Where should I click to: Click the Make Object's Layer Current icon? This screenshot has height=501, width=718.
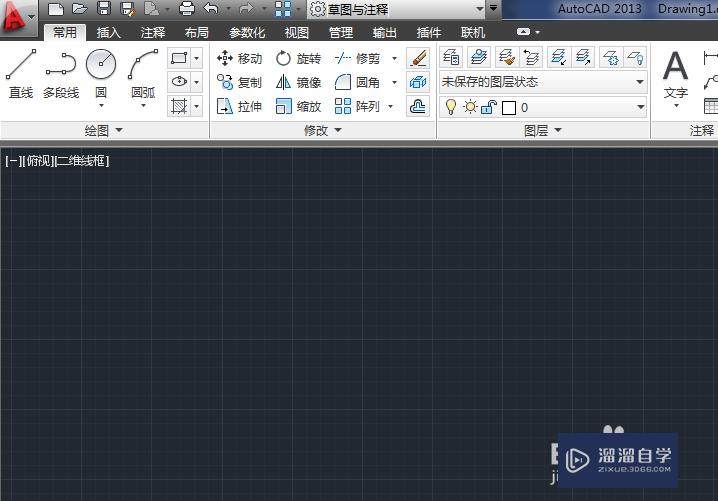pyautogui.click(x=479, y=57)
